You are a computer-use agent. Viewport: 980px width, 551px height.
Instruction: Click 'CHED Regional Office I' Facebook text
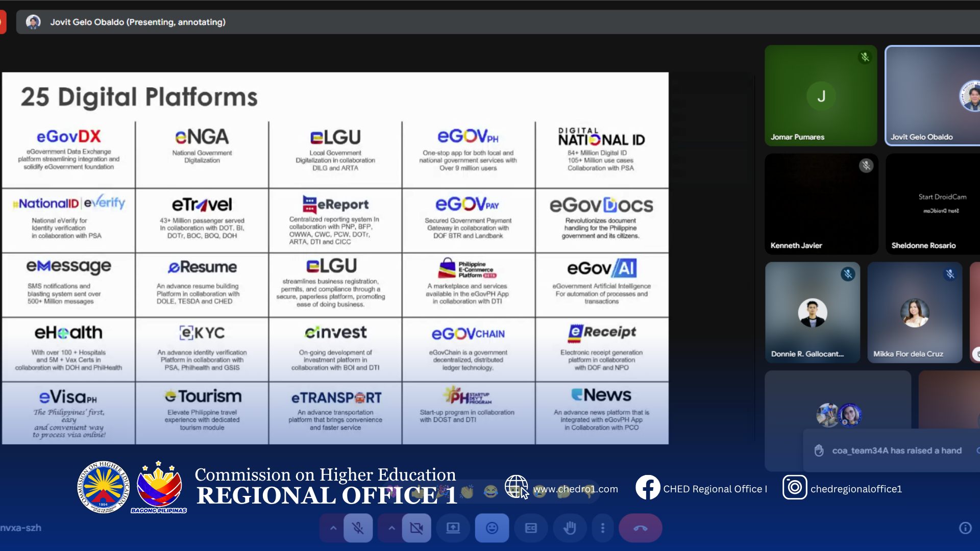pos(715,489)
